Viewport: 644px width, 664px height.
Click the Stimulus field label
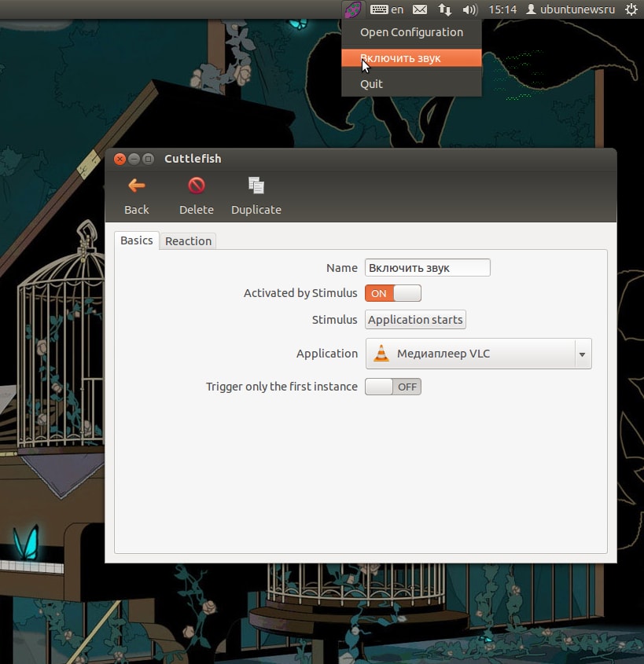(x=335, y=320)
